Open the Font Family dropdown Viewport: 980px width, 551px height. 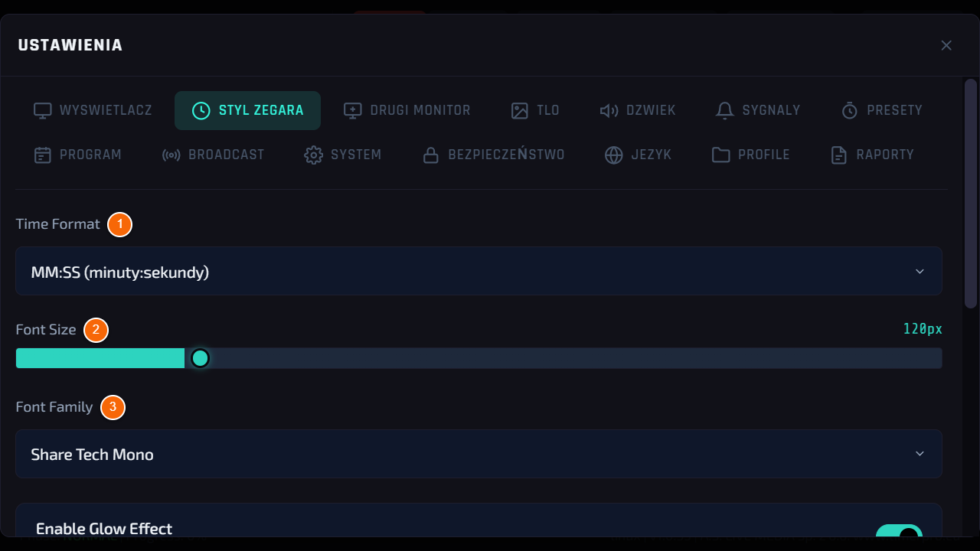coord(479,454)
